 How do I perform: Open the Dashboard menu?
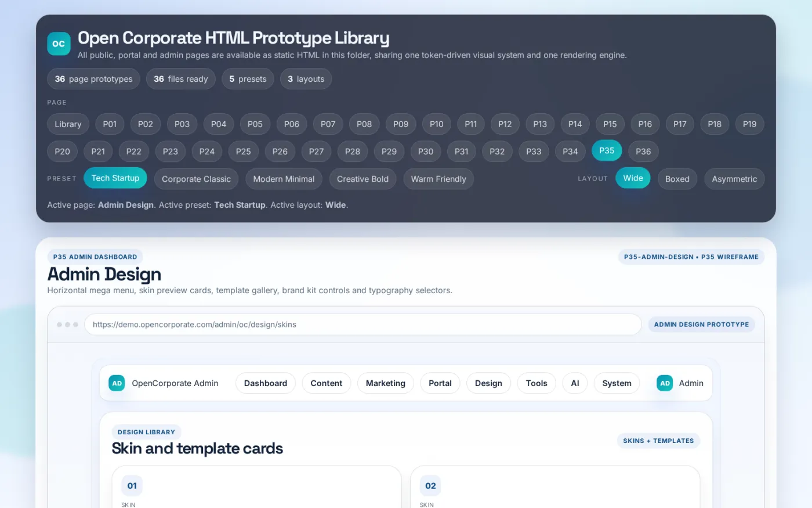click(x=266, y=383)
